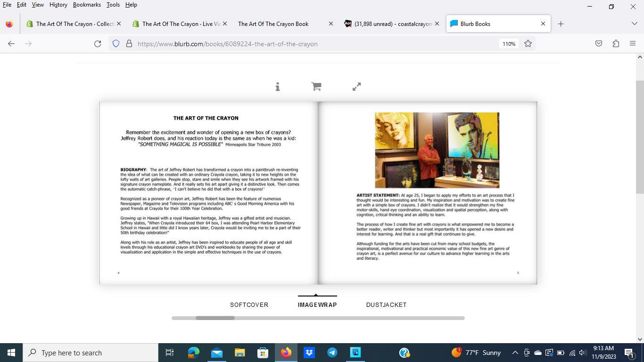This screenshot has width=644, height=362.
Task: Reload the current page
Action: 98,44
